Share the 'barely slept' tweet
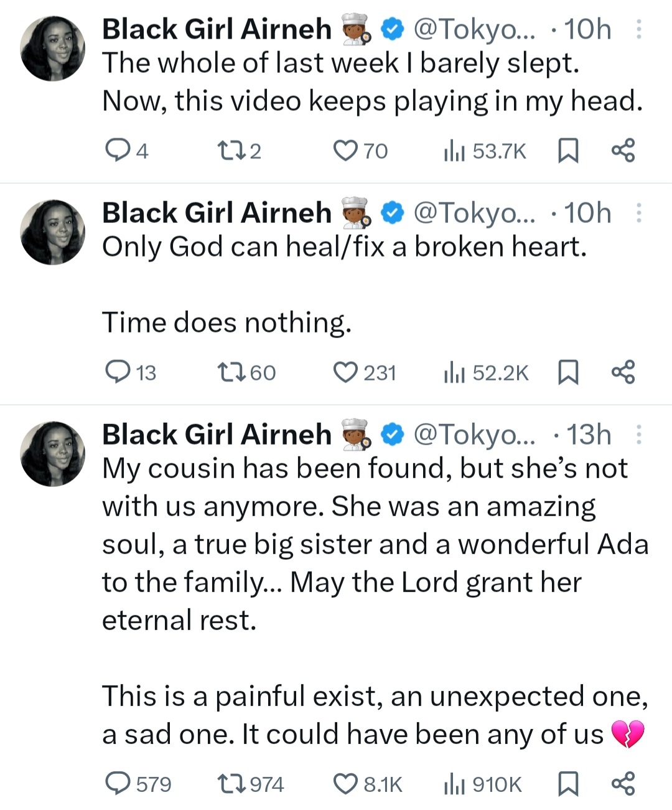The image size is (672, 810). (x=623, y=151)
